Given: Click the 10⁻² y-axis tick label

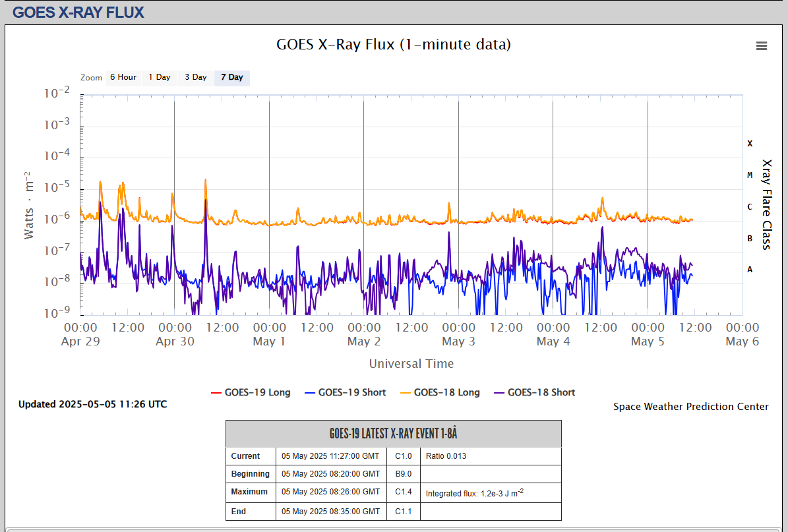Looking at the screenshot, I should [x=57, y=92].
